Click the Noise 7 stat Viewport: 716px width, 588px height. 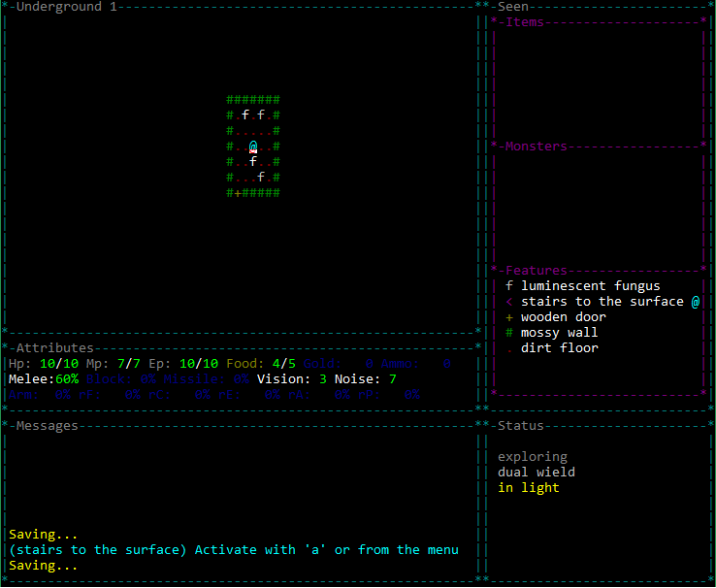point(366,379)
